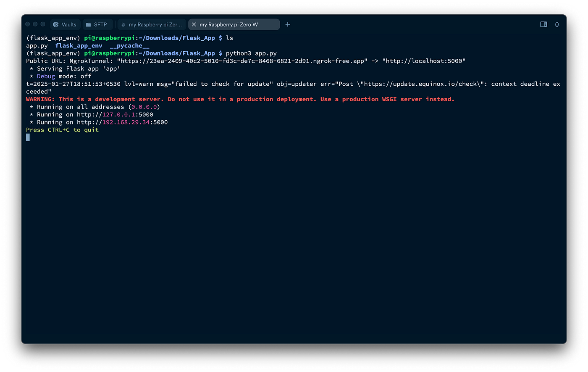Toggle the right sidebar panel icon
Image resolution: width=588 pixels, height=372 pixels.
click(543, 24)
